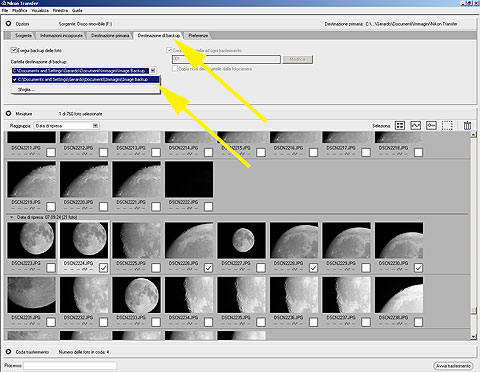Select the DSCN2226.JPG thumbnail

click(189, 240)
